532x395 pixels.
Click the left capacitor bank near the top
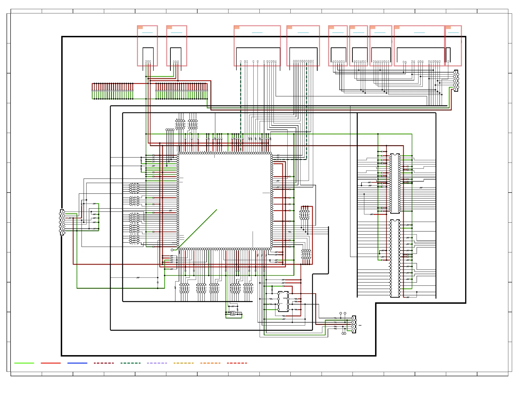point(112,91)
